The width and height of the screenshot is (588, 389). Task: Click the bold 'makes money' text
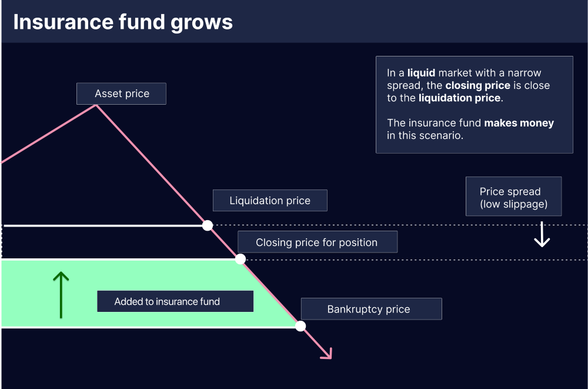pos(519,123)
